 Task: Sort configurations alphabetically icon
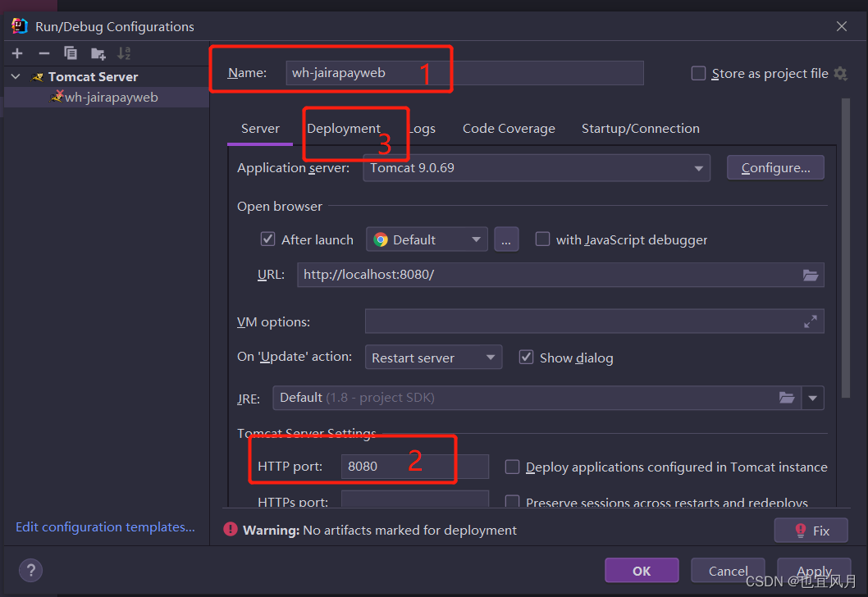(124, 53)
